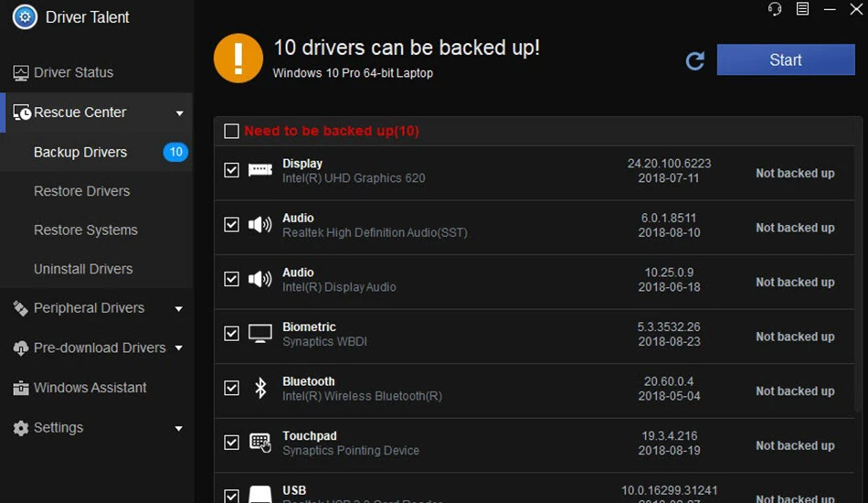
Task: Click the Biometric monitor icon
Action: pyautogui.click(x=260, y=334)
